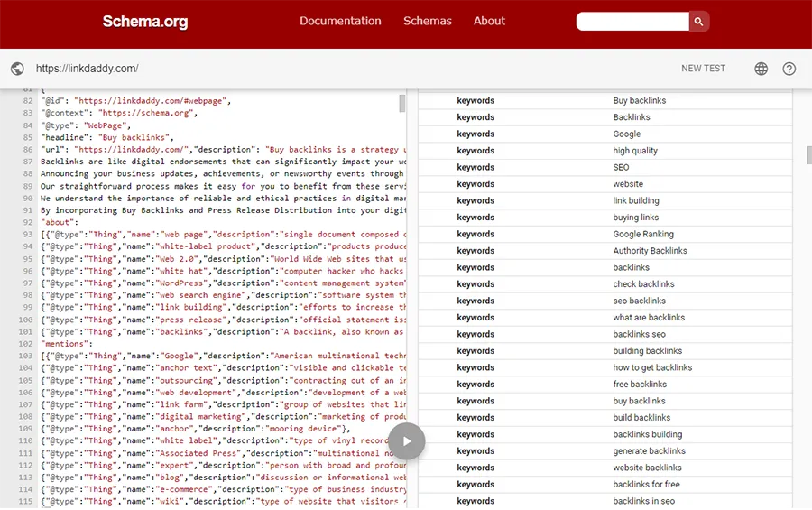Click the Schema.org logo
This screenshot has height=510, width=812.
click(x=145, y=22)
